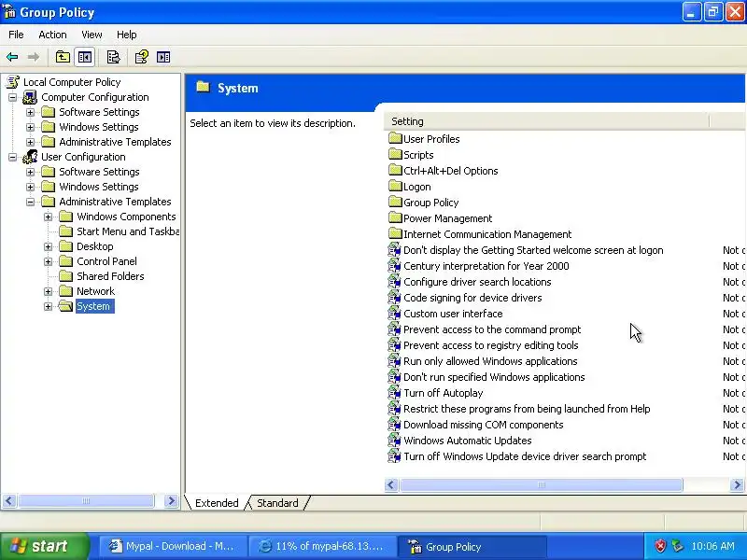Open the Action menu

click(52, 35)
